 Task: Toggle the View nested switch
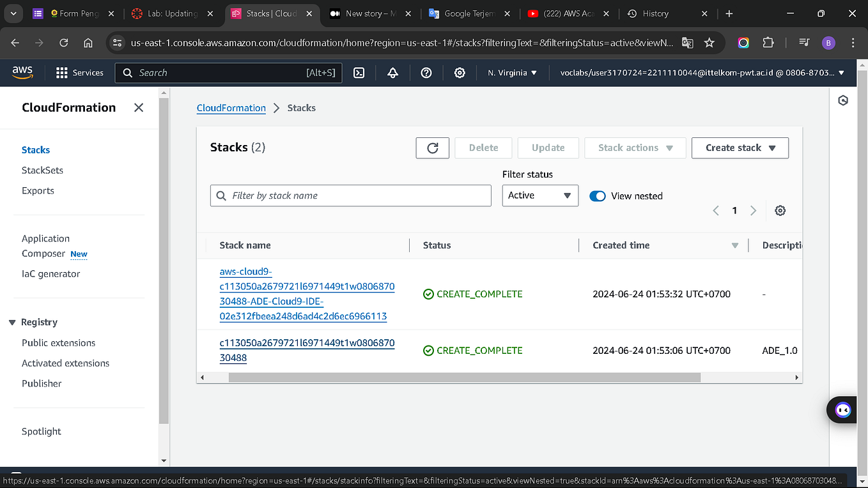597,196
